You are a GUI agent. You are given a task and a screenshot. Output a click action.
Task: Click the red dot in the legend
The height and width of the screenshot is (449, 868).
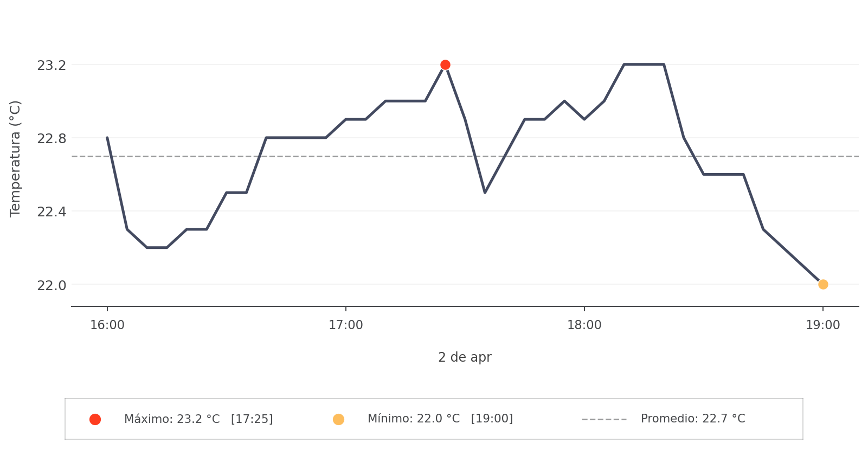point(95,419)
